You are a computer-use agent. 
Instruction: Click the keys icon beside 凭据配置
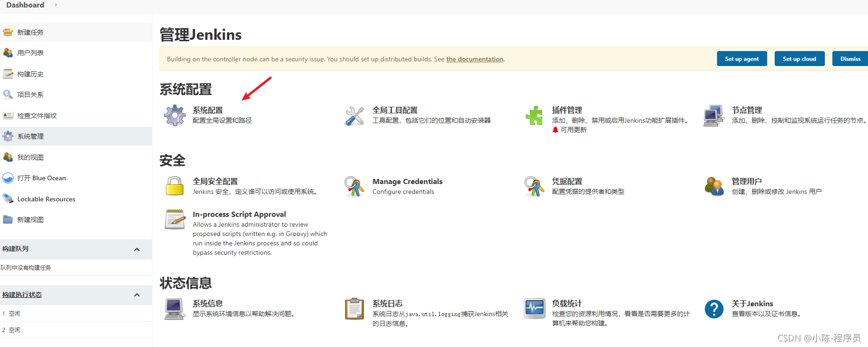click(534, 186)
